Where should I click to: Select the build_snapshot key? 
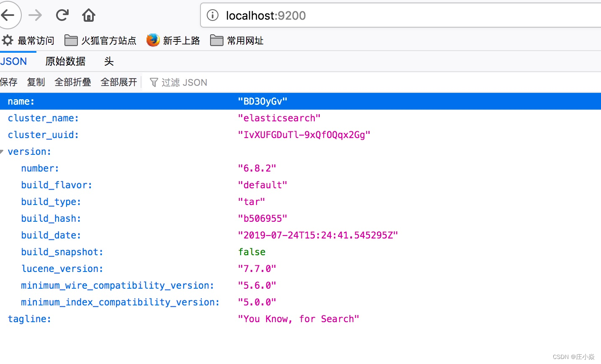[x=62, y=252]
